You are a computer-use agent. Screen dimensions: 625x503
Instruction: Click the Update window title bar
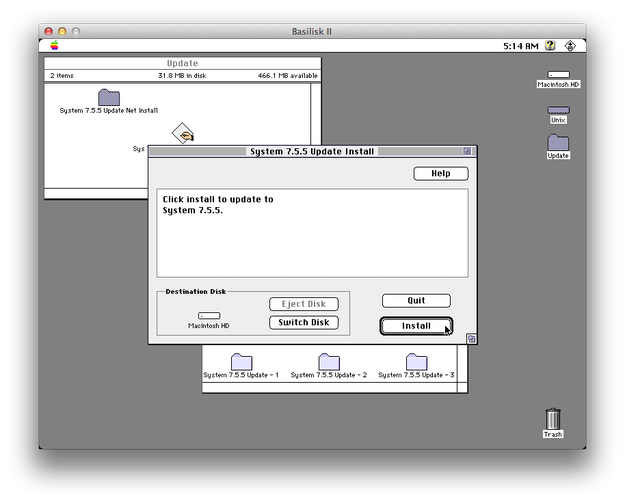pyautogui.click(x=183, y=63)
